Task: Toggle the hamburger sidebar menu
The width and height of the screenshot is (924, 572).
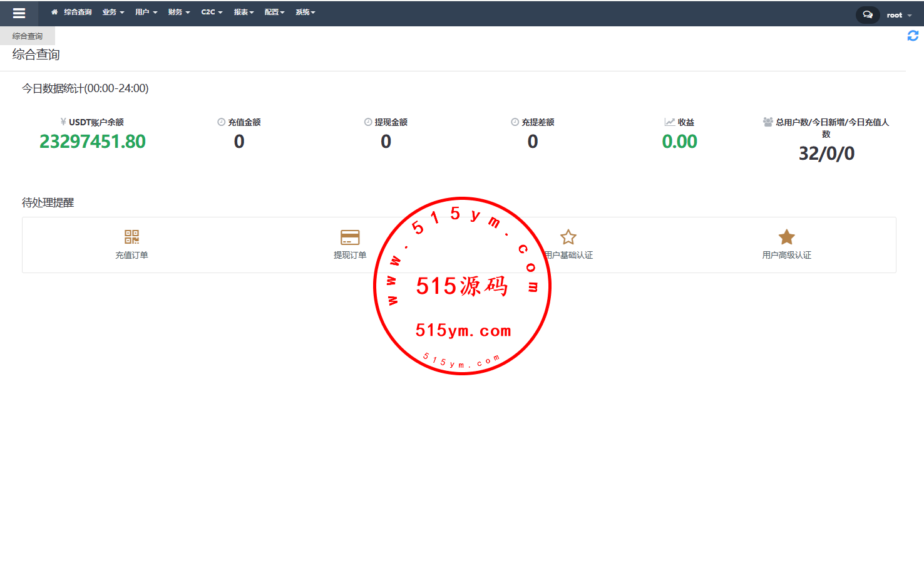Action: click(x=19, y=13)
